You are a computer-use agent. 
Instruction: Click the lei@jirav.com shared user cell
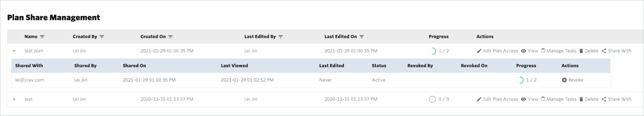coord(29,80)
